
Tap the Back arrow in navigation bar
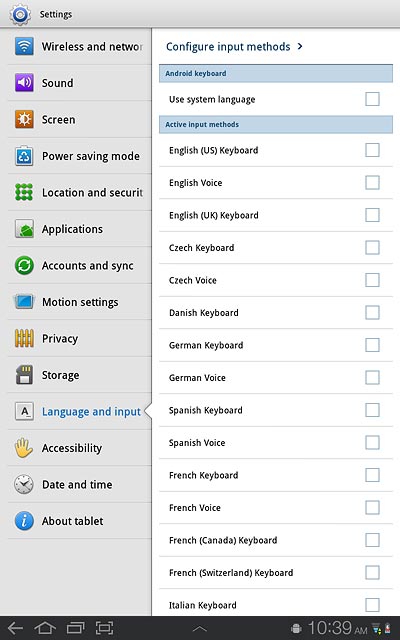(16, 628)
